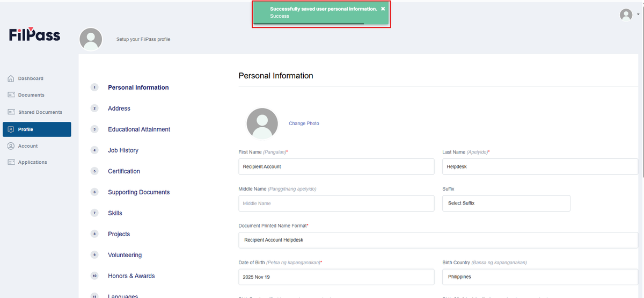The width and height of the screenshot is (644, 298).
Task: Select the Profile menu item
Action: pyautogui.click(x=36, y=129)
